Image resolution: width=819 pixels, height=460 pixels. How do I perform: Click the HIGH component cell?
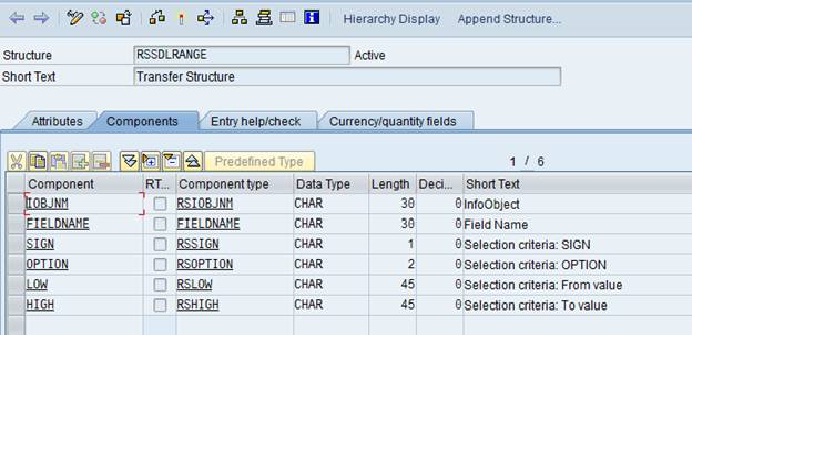pyautogui.click(x=84, y=305)
